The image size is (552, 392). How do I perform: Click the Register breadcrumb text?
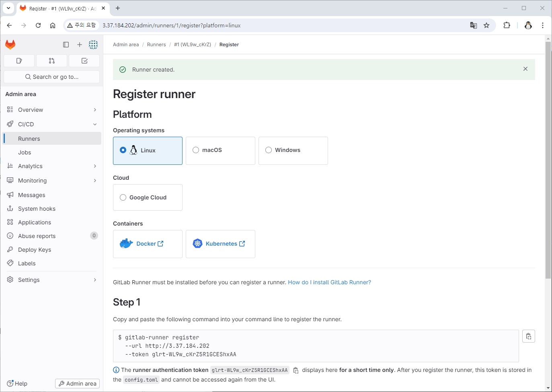229,45
